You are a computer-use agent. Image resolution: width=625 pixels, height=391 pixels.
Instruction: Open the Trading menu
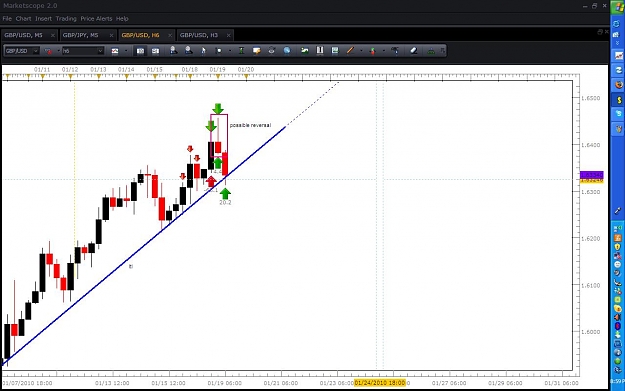66,19
